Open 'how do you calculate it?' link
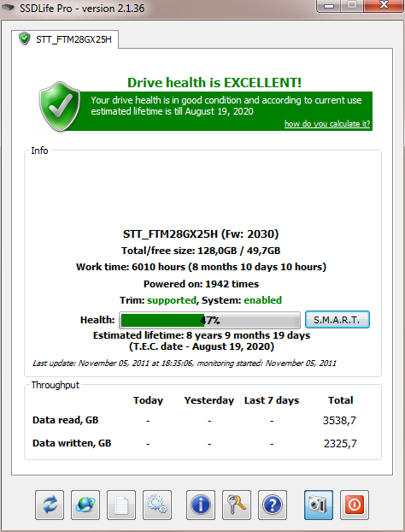The image size is (405, 532). coord(327,124)
